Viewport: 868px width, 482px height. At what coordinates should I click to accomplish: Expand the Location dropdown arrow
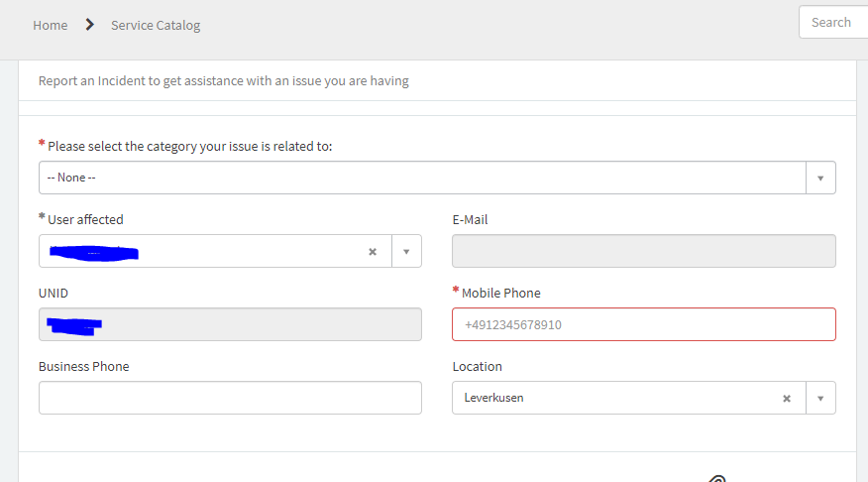(x=820, y=399)
